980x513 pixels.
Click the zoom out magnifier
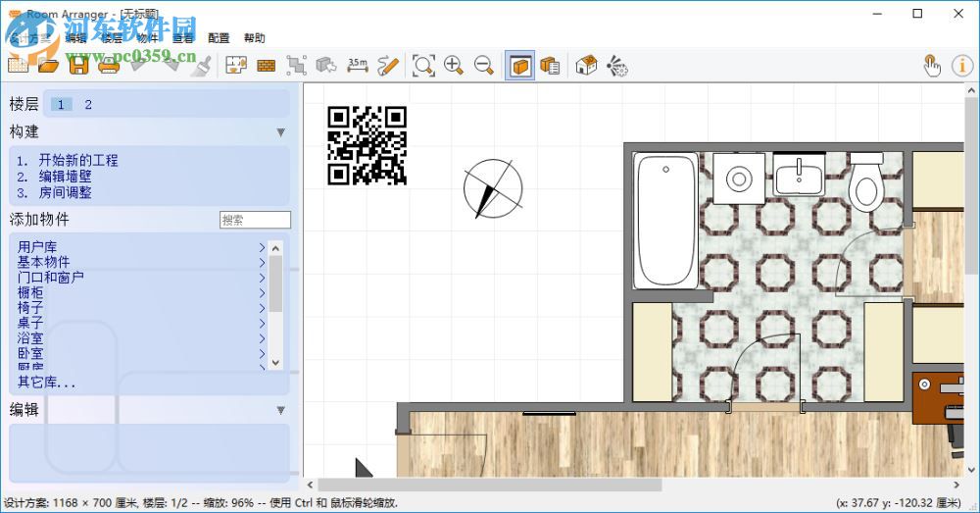pos(484,66)
